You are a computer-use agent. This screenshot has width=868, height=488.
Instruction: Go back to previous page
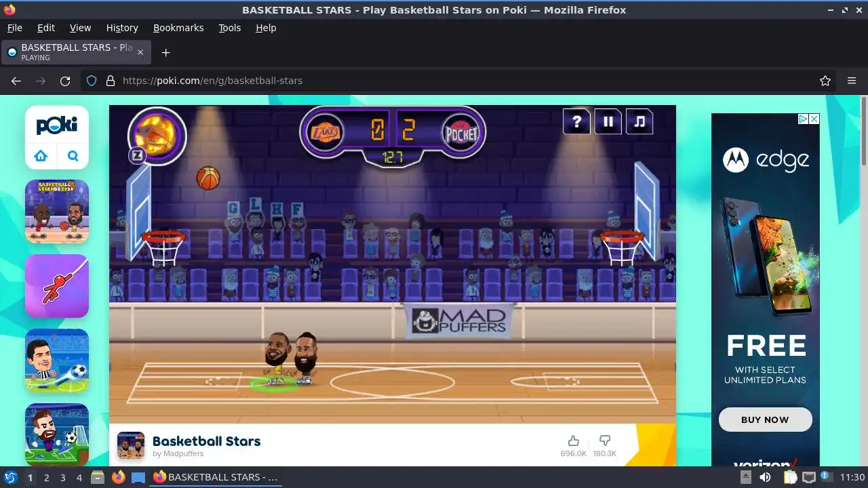click(x=16, y=81)
